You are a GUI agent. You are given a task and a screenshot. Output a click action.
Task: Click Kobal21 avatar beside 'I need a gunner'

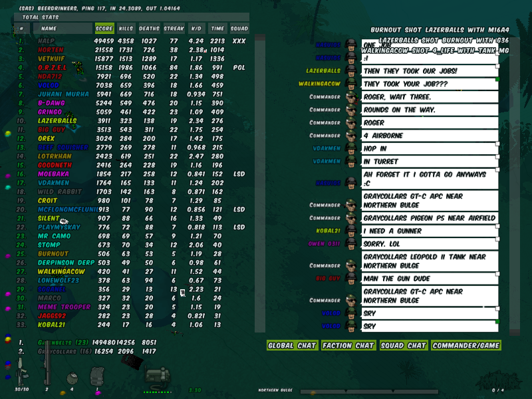(351, 231)
